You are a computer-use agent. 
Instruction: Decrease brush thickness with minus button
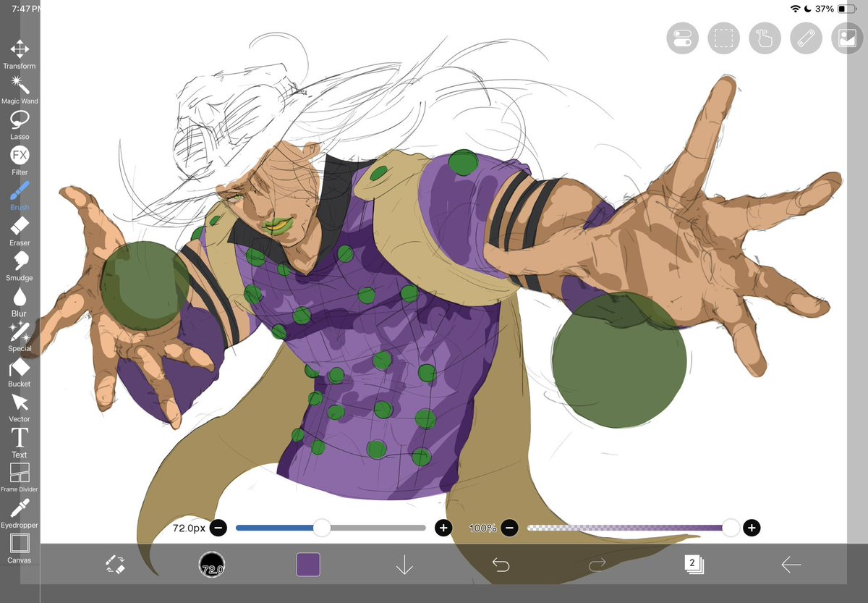tap(218, 528)
